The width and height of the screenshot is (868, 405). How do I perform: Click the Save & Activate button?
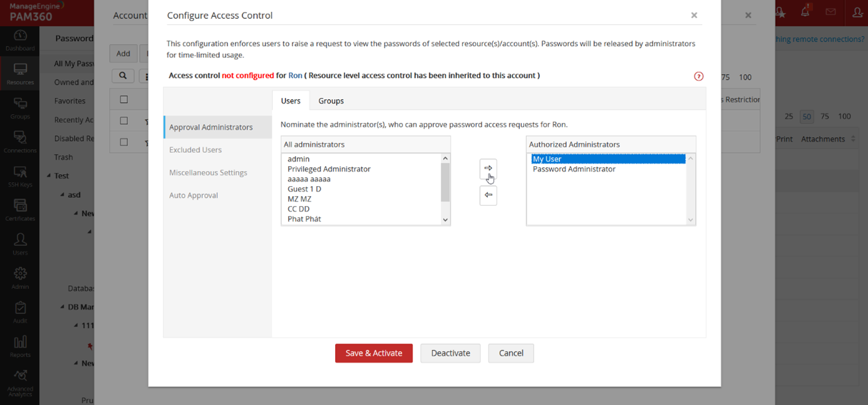pos(373,353)
